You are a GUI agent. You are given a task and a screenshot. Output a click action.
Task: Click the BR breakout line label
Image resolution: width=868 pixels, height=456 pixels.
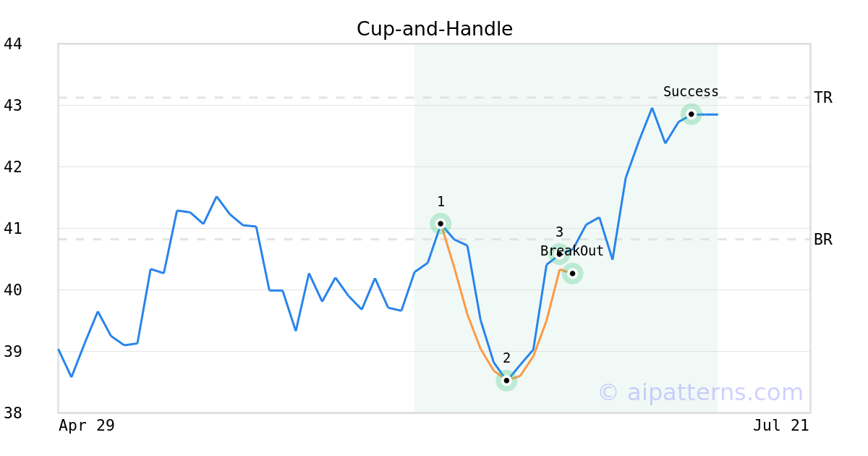click(x=823, y=240)
